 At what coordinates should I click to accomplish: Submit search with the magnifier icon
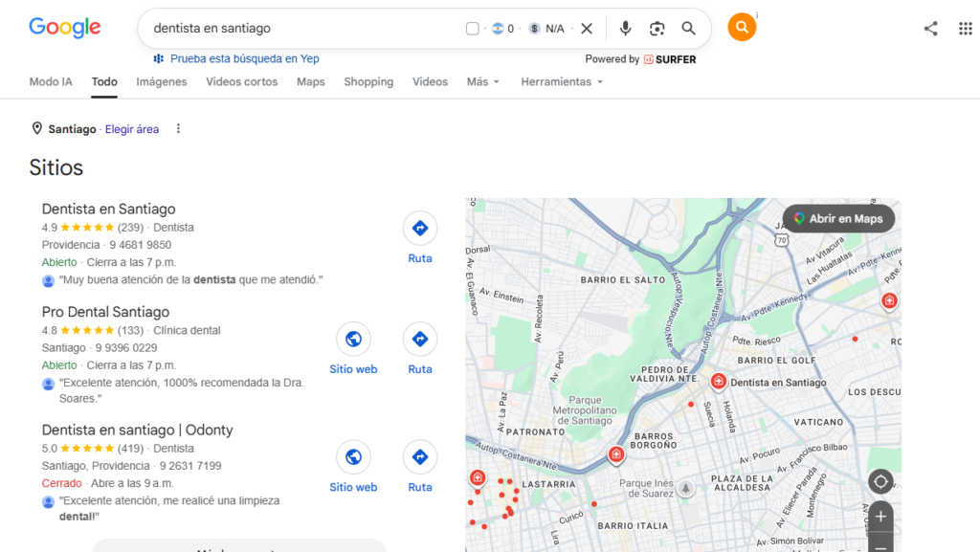(x=688, y=29)
